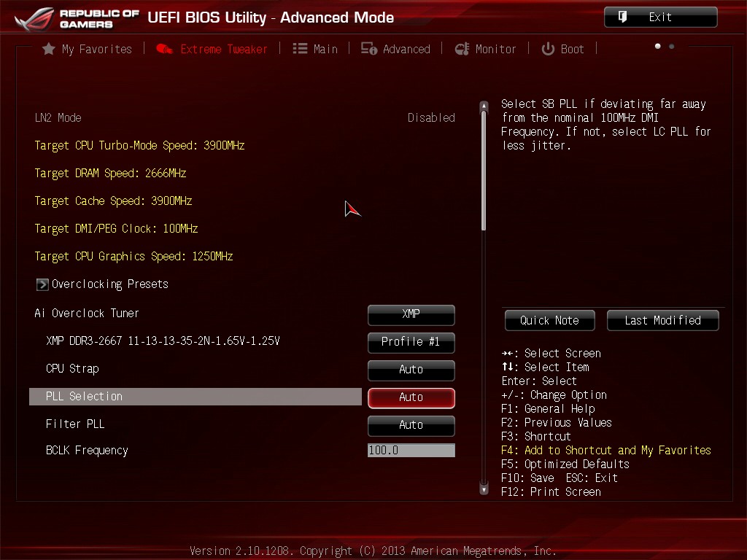Expand the Overclocking Presets submenu
Image resolution: width=747 pixels, height=560 pixels.
pyautogui.click(x=102, y=284)
